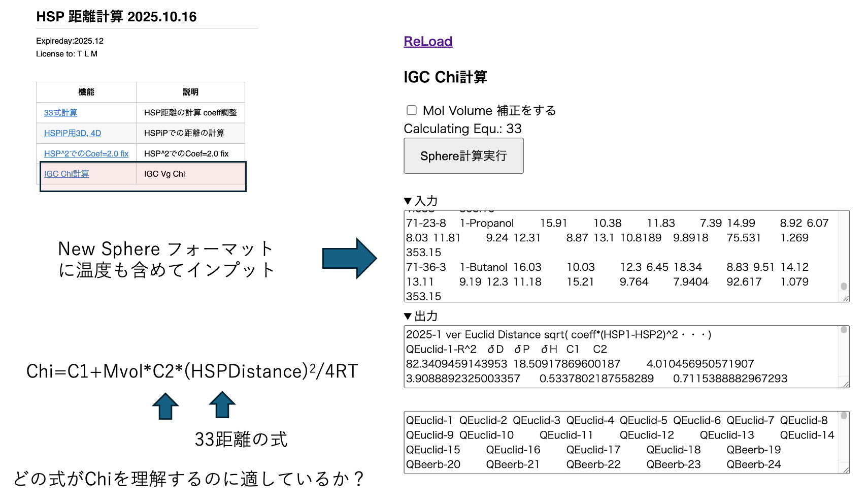The height and width of the screenshot is (503, 868).
Task: Click the QEuclid list box scrollbar thumb
Action: [x=844, y=416]
